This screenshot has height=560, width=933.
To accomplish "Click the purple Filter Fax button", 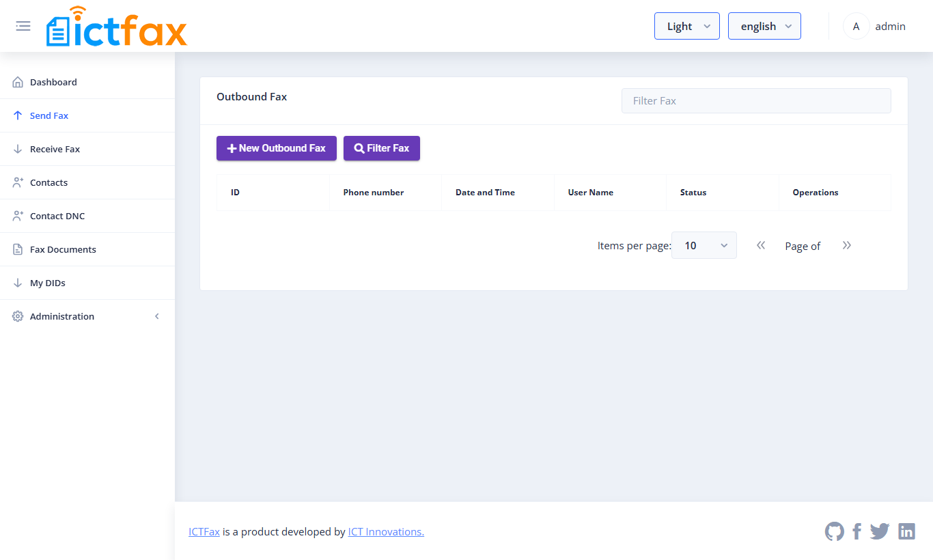I will 382,148.
